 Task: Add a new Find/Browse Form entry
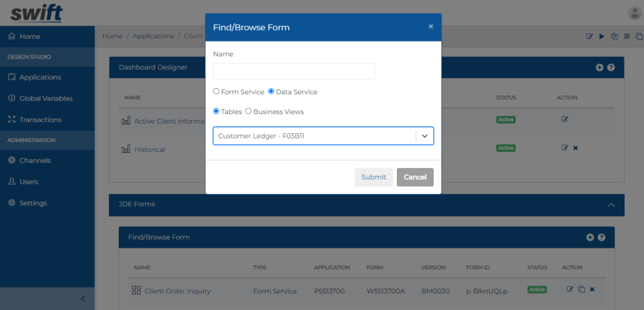[x=590, y=237]
